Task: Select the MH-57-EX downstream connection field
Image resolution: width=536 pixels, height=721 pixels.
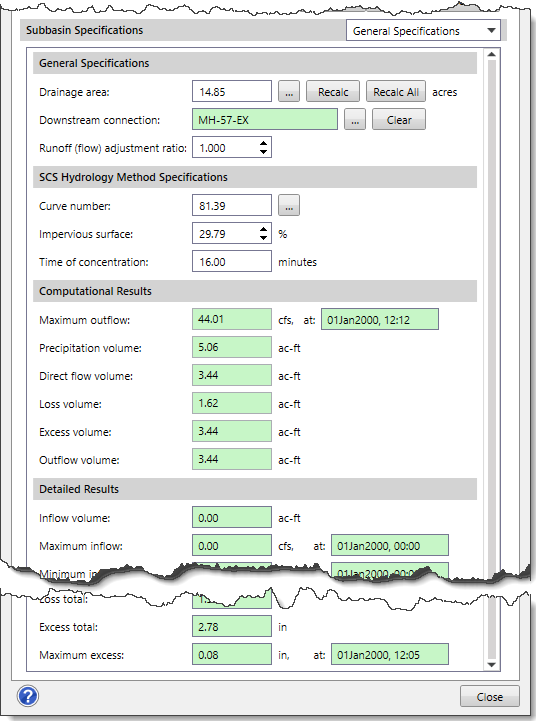Action: click(x=265, y=120)
